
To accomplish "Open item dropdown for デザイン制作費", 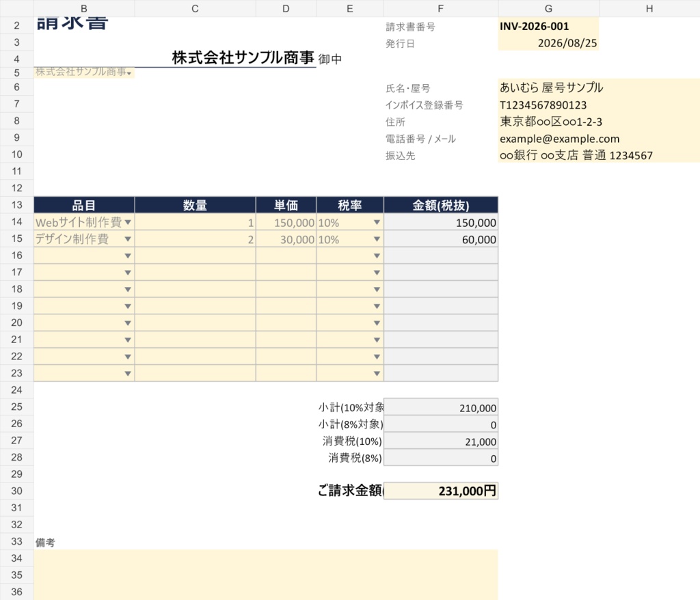I will pos(128,239).
